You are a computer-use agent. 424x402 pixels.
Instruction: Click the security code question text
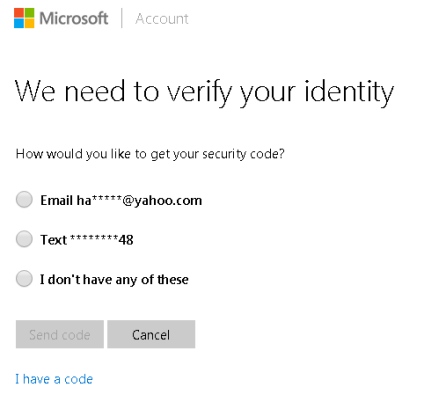150,154
